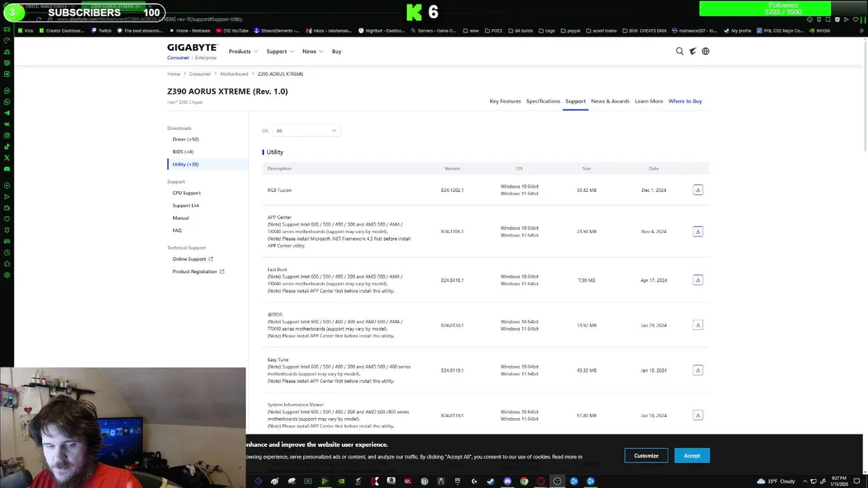The height and width of the screenshot is (488, 868).
Task: Select Utility (+28) downloads
Action: tap(185, 164)
